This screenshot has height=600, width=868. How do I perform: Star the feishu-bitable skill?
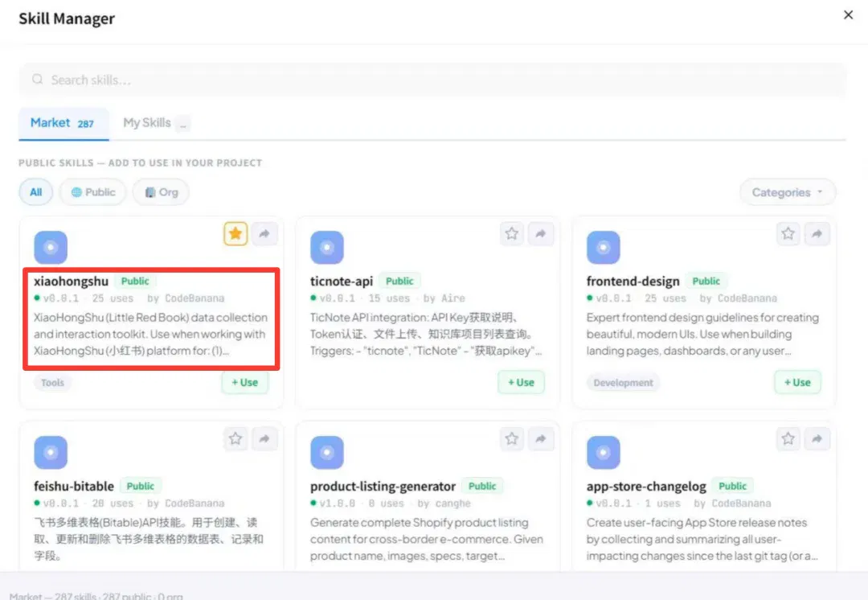pos(235,438)
